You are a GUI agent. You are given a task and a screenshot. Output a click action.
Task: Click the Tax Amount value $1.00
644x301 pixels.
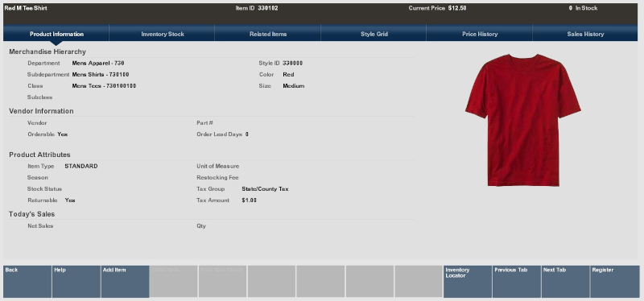tap(249, 200)
